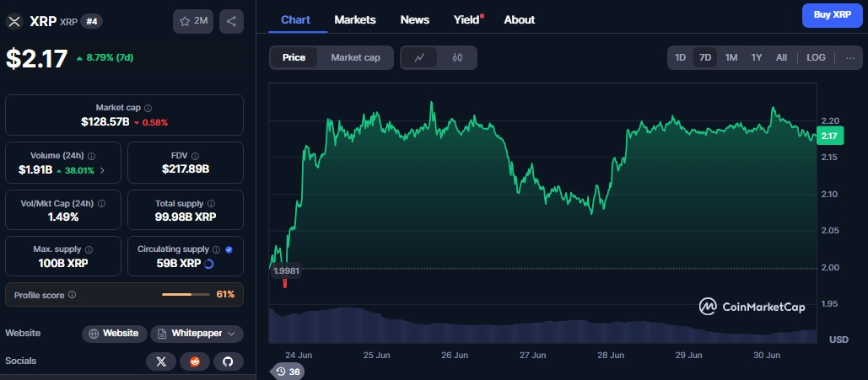Screen dimensions: 868x380
Task: Toggle chart to Price view
Action: point(294,57)
